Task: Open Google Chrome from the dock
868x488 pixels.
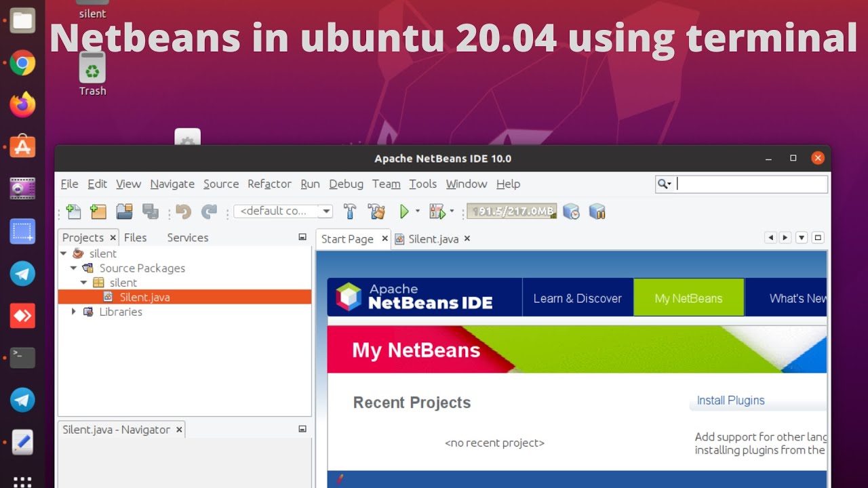Action: pos(22,64)
